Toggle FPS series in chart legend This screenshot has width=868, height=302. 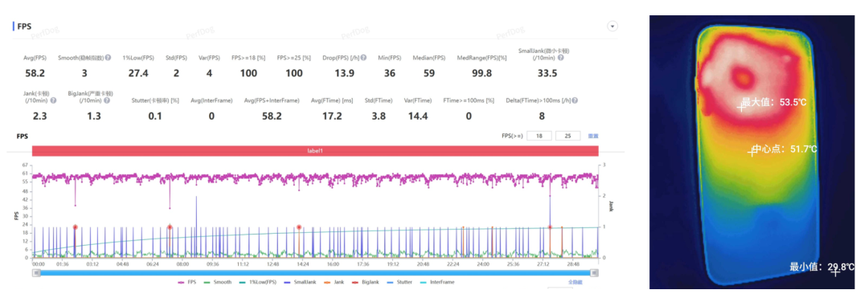click(186, 283)
